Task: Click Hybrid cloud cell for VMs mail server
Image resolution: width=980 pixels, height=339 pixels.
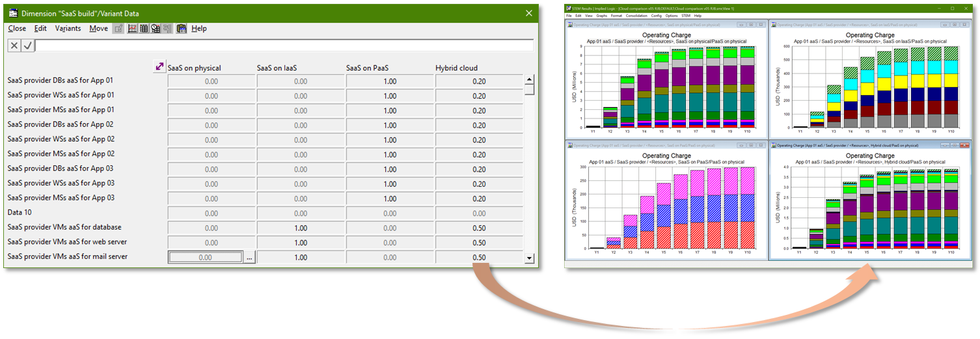Action: (x=479, y=258)
